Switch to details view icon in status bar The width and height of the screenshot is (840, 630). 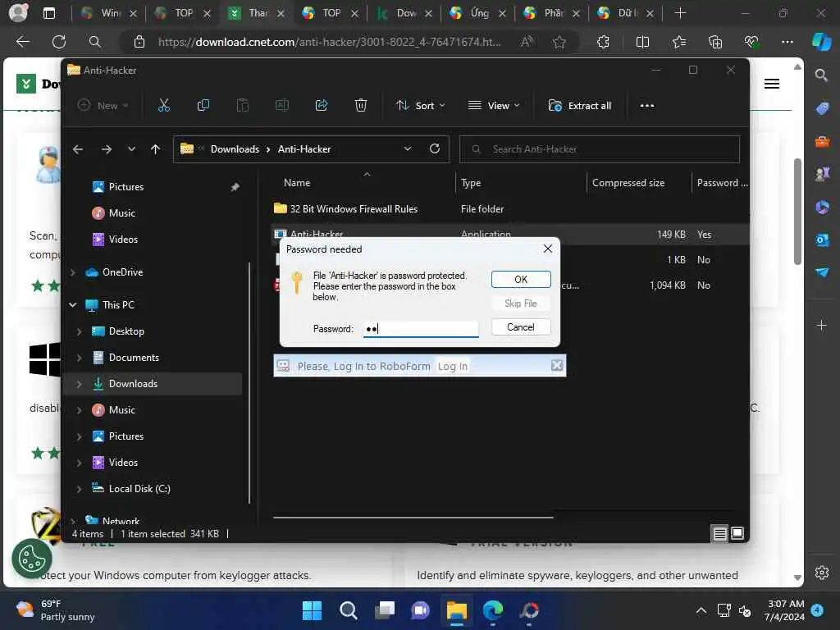click(x=720, y=533)
